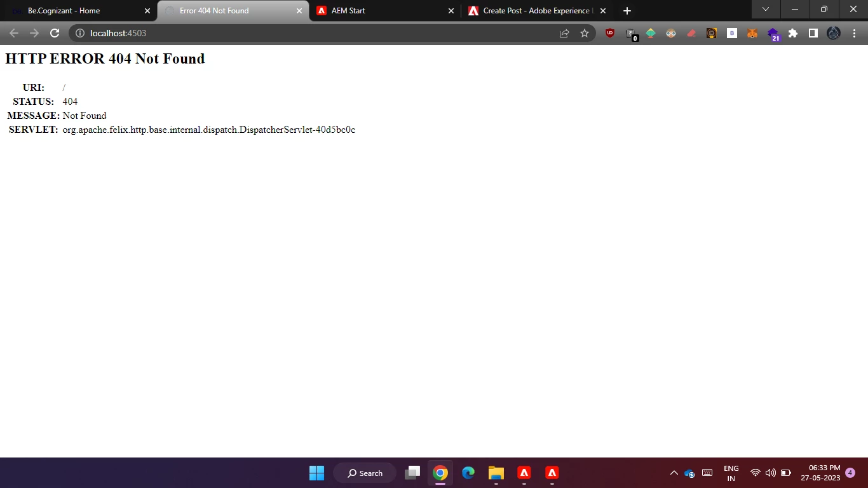Screen dimensions: 868x488
Task: Reload the localhost:4503 page
Action: [x=55, y=33]
